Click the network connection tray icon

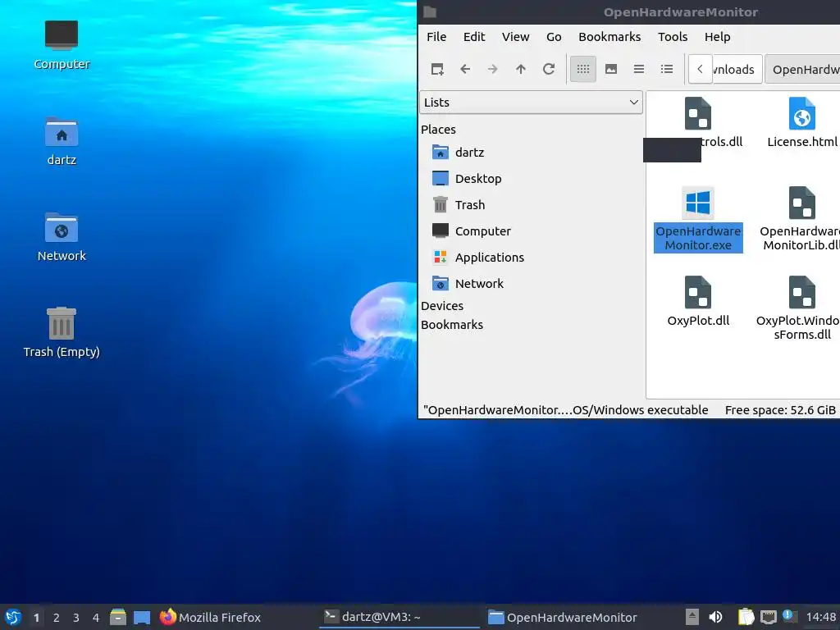click(768, 617)
